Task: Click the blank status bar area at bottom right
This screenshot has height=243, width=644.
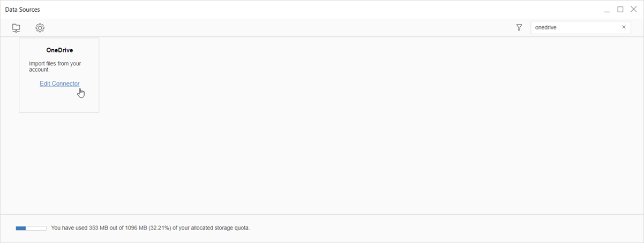Action: (482, 228)
